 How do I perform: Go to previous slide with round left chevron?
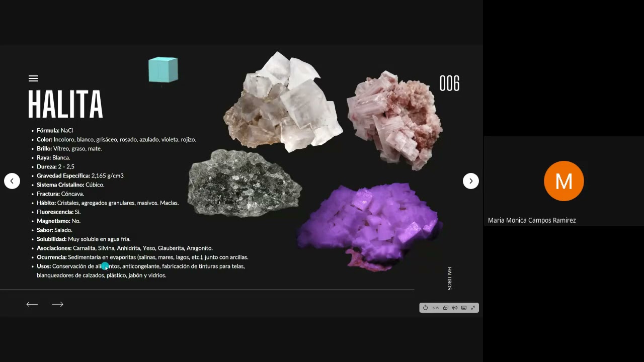(x=12, y=181)
